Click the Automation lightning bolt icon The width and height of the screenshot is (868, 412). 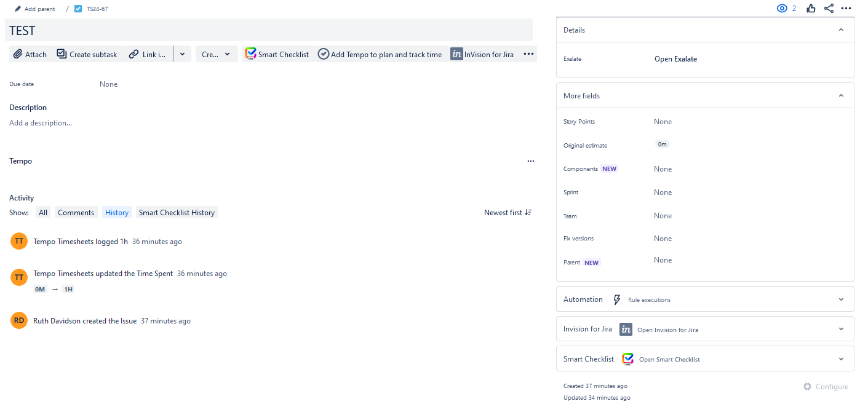[617, 299]
